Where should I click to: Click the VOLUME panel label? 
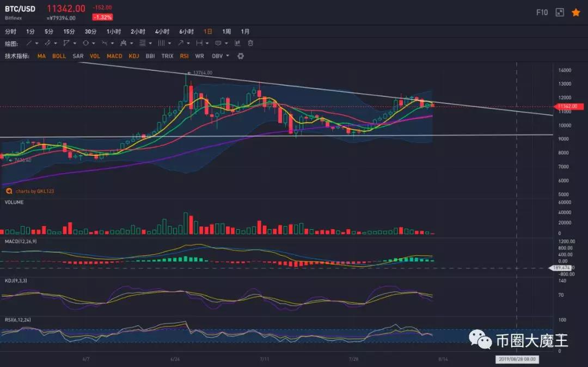(x=14, y=202)
